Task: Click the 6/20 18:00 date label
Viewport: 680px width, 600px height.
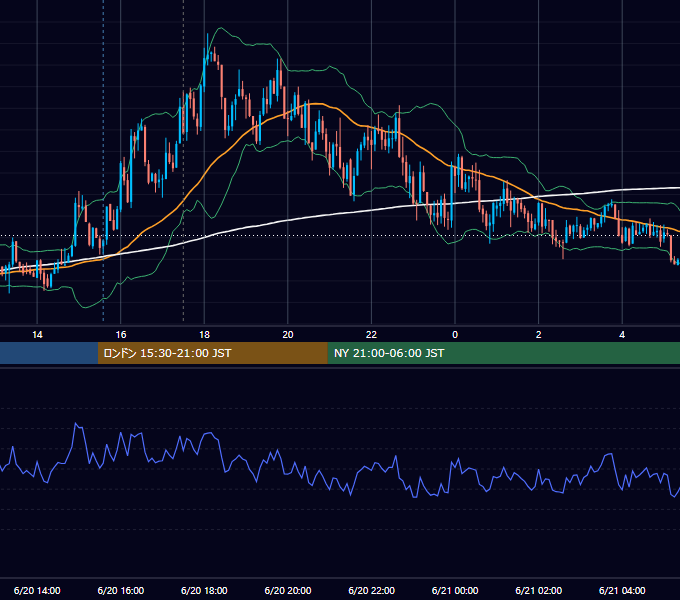Action: point(204,590)
